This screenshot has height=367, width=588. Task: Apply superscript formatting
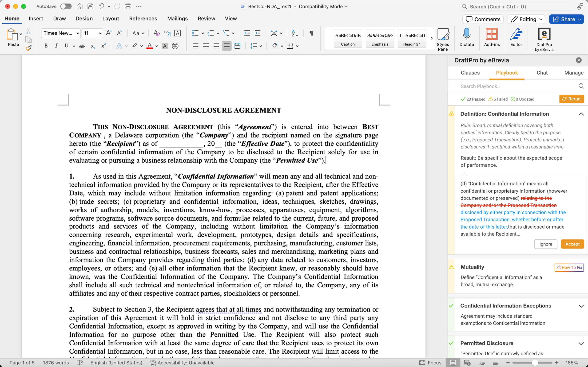click(103, 45)
